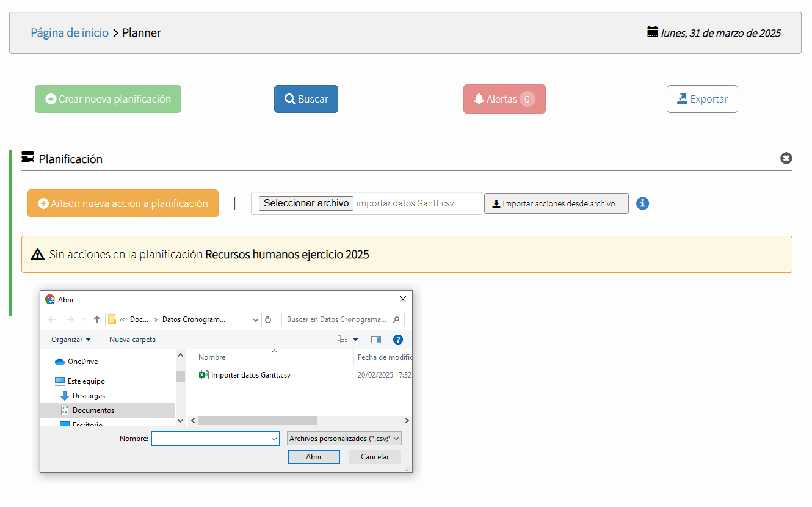Select Descargas in the navigation pane
Viewport: 812px width, 507px height.
pos(89,396)
